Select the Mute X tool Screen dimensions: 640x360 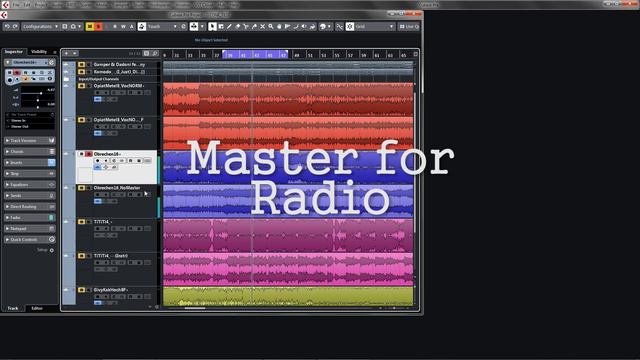[x=262, y=27]
